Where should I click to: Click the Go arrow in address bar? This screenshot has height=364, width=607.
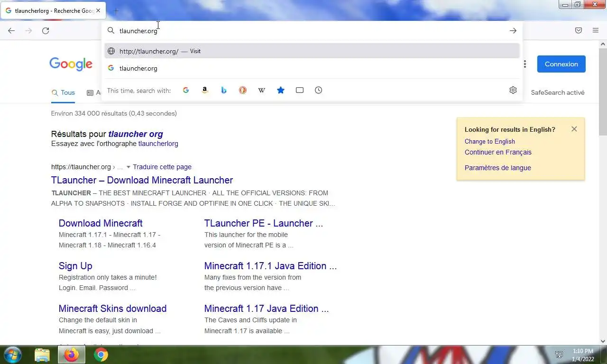click(513, 31)
